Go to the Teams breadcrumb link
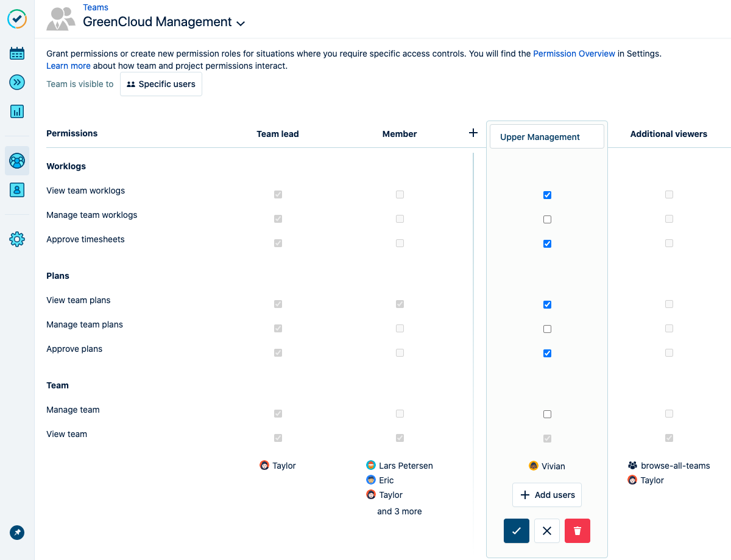The height and width of the screenshot is (560, 731). tap(96, 8)
